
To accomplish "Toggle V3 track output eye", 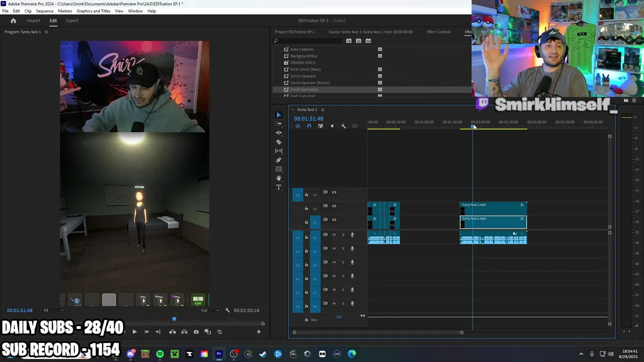I will (x=334, y=192).
